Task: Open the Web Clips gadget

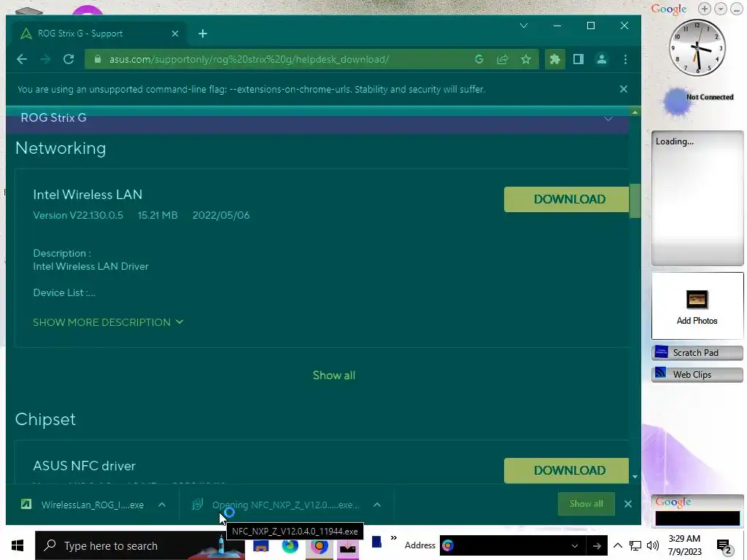Action: (x=697, y=375)
